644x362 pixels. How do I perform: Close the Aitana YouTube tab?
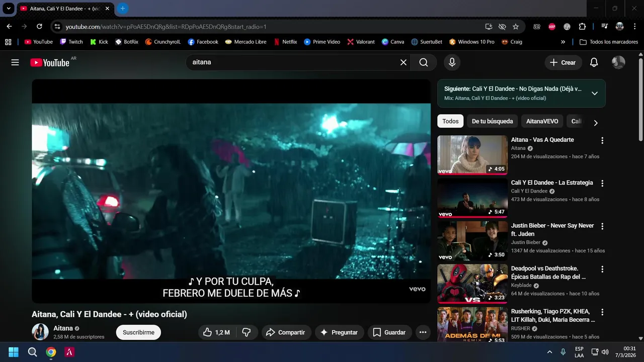107,9
